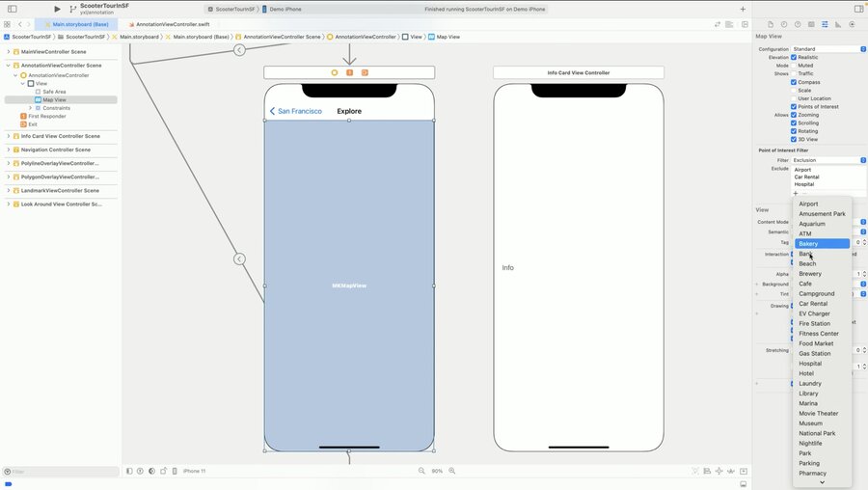Viewport: 868px width, 490px height.
Task: Toggle the inspector panel icon at top right
Action: 858,9
